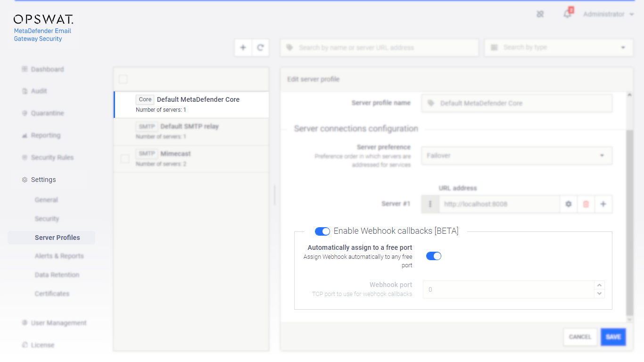Screen dimensions: 644x362
Task: Open Certificates settings
Action: pyautogui.click(x=52, y=294)
